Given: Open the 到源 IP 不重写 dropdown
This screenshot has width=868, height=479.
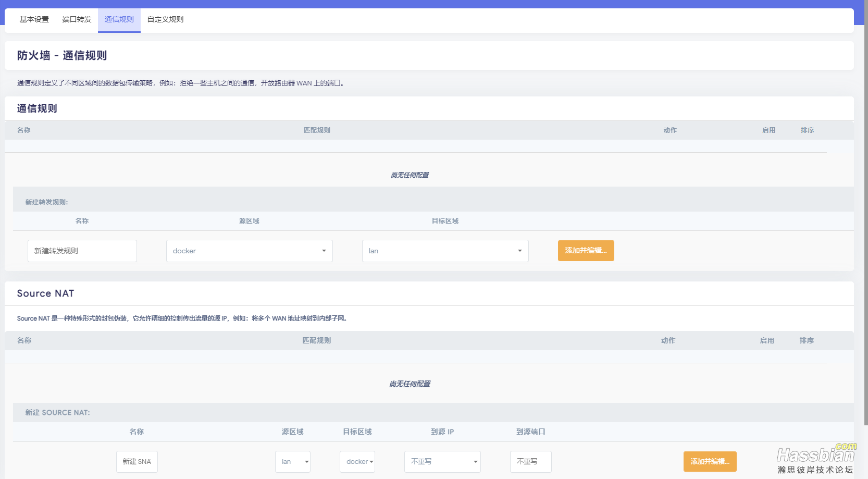Looking at the screenshot, I should point(442,462).
